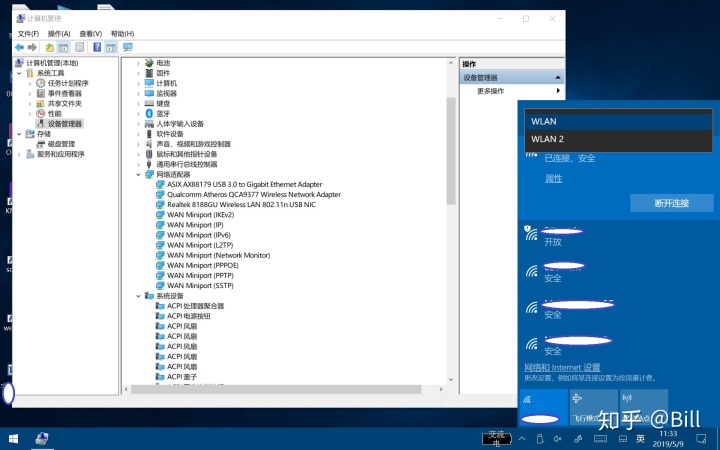Expand the 固件 device category arrow

click(138, 73)
